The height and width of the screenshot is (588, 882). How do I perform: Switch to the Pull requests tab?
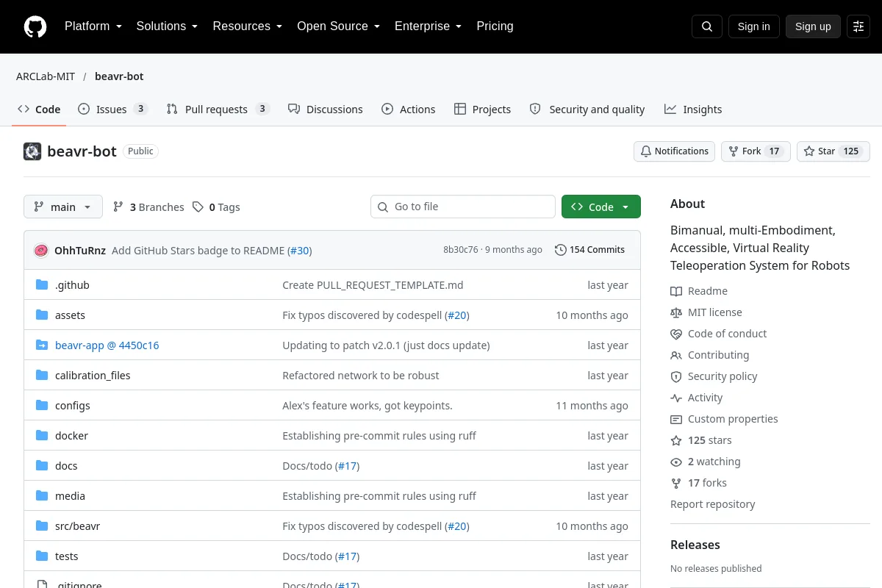click(218, 109)
